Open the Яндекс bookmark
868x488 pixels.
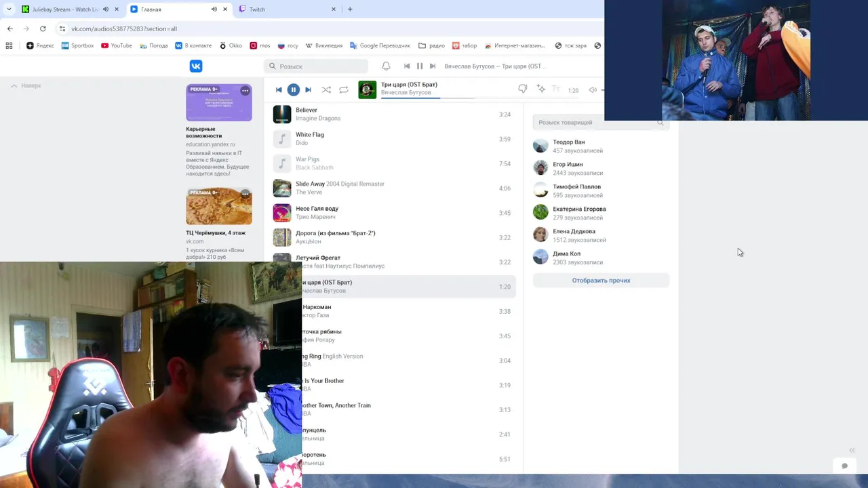click(40, 45)
